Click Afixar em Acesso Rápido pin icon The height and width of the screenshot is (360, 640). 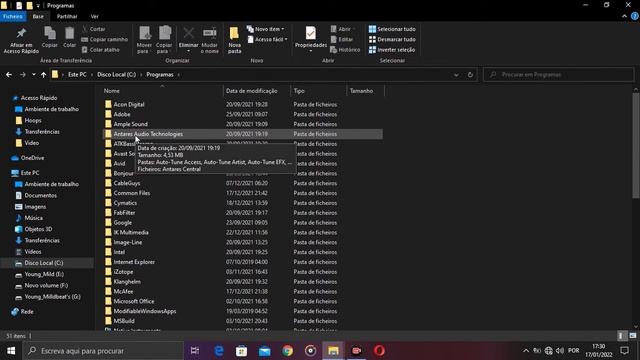(21, 33)
